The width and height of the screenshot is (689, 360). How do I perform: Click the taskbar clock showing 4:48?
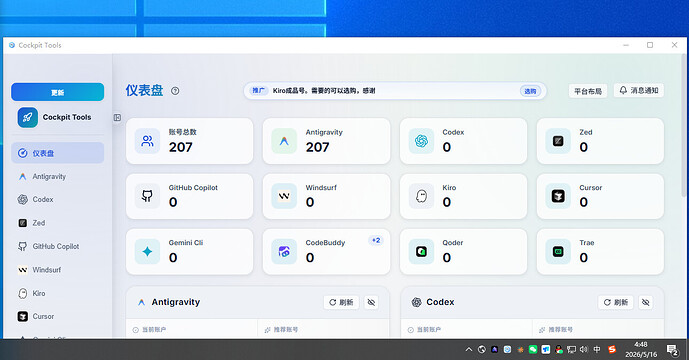pyautogui.click(x=641, y=349)
